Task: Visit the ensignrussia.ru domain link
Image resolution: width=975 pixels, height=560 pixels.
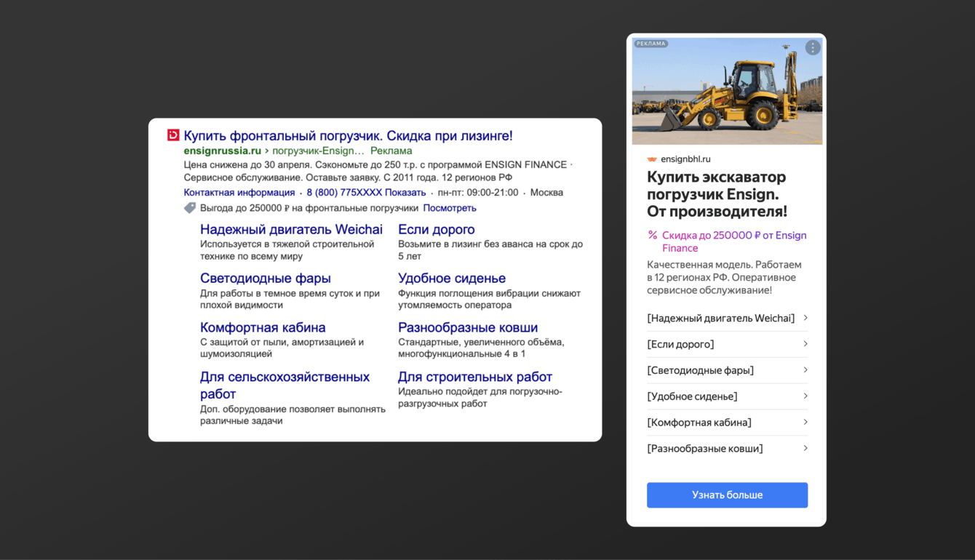Action: (x=222, y=151)
